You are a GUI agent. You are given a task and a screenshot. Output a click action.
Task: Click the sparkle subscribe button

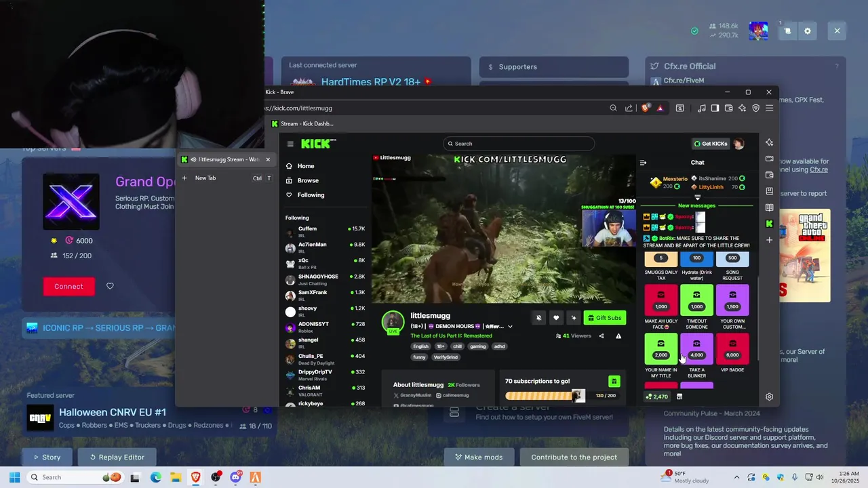click(574, 318)
